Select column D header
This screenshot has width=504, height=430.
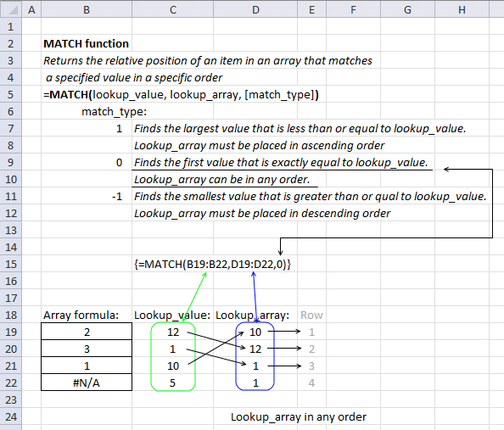(255, 9)
